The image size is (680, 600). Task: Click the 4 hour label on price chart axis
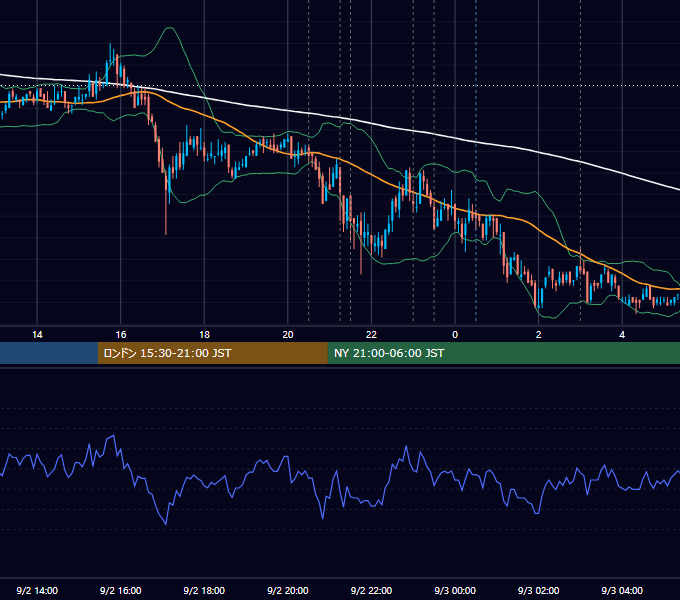(x=622, y=334)
